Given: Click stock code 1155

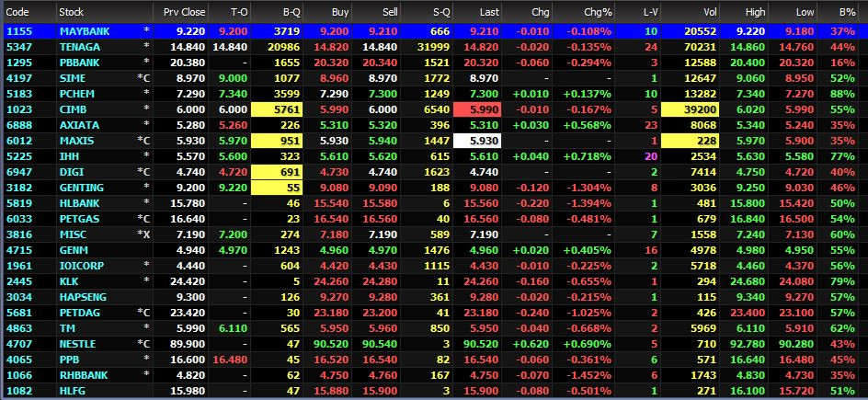Looking at the screenshot, I should click(17, 31).
